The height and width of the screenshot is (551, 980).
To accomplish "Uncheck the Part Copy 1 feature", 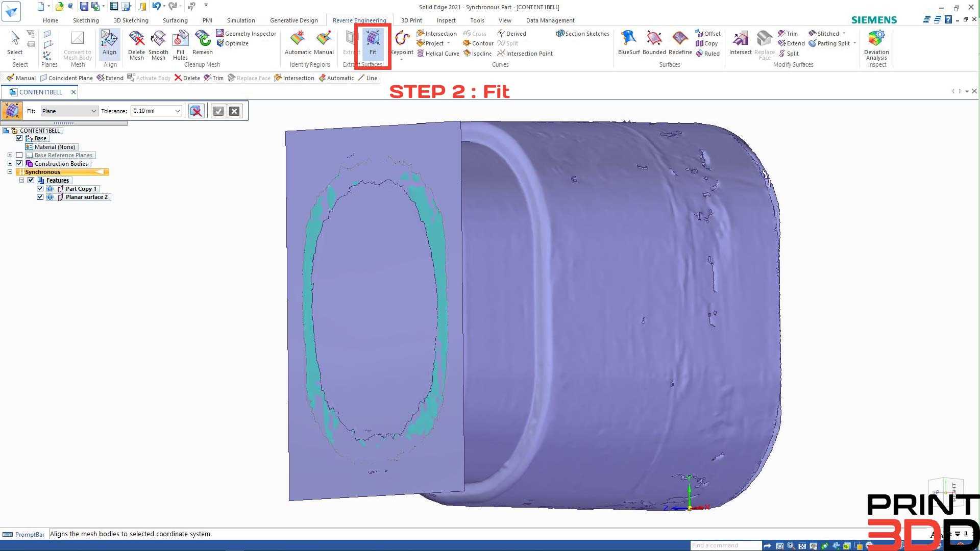I will [40, 188].
